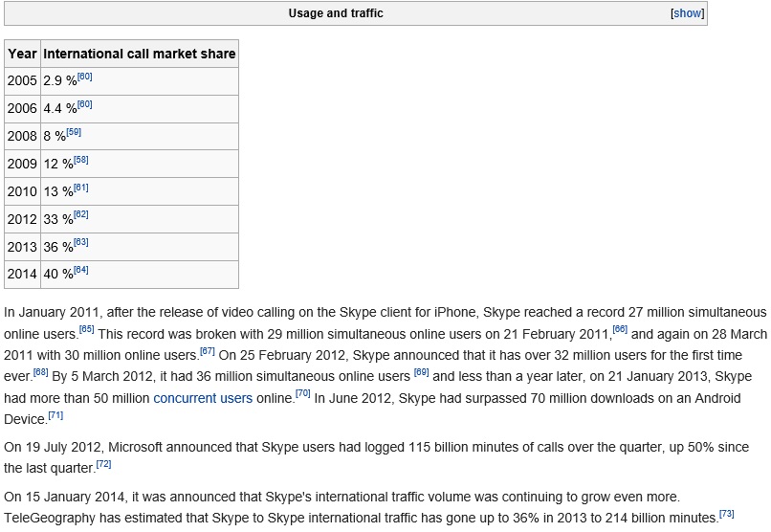Screen dimensions: 771x532
Task: Open citation 72 after 'the last quarter.'
Action: (x=103, y=463)
